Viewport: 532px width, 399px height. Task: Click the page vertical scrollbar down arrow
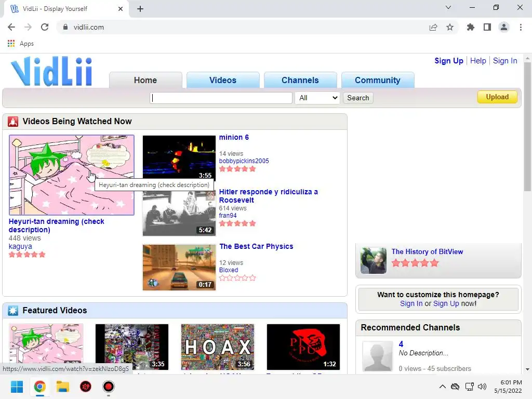[527, 369]
